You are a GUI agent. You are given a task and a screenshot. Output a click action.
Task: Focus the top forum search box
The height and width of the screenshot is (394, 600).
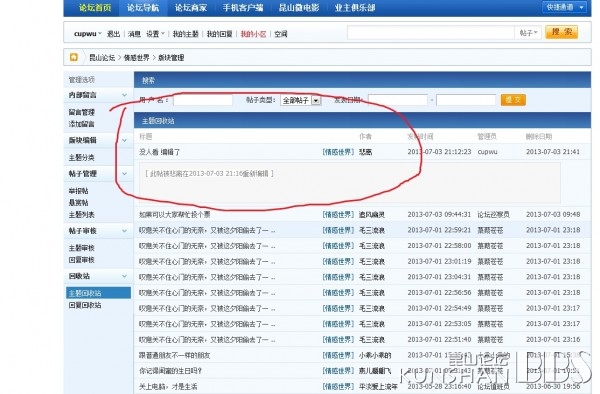[x=430, y=33]
